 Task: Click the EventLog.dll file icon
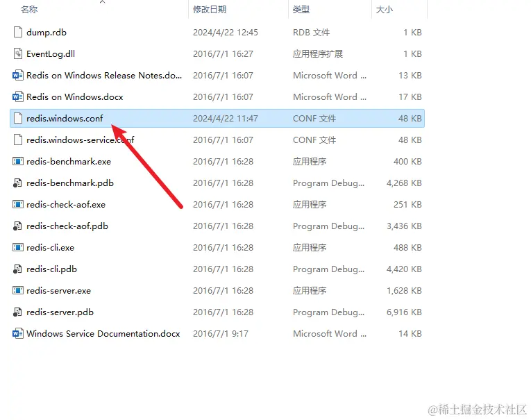click(17, 54)
